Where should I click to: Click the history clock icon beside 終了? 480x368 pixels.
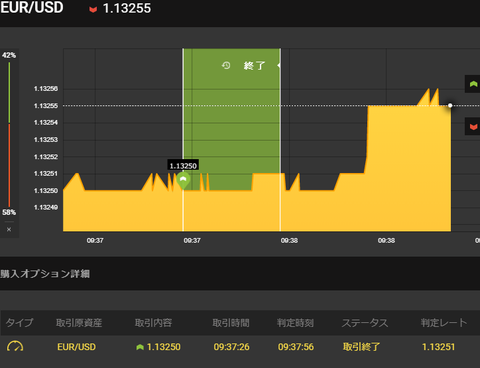pyautogui.click(x=226, y=65)
